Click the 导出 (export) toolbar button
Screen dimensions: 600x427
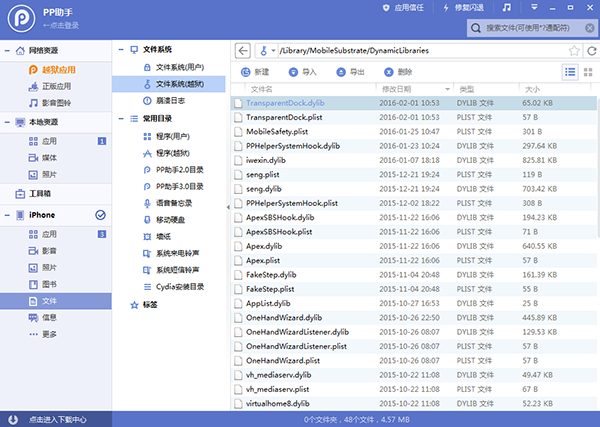[349, 72]
